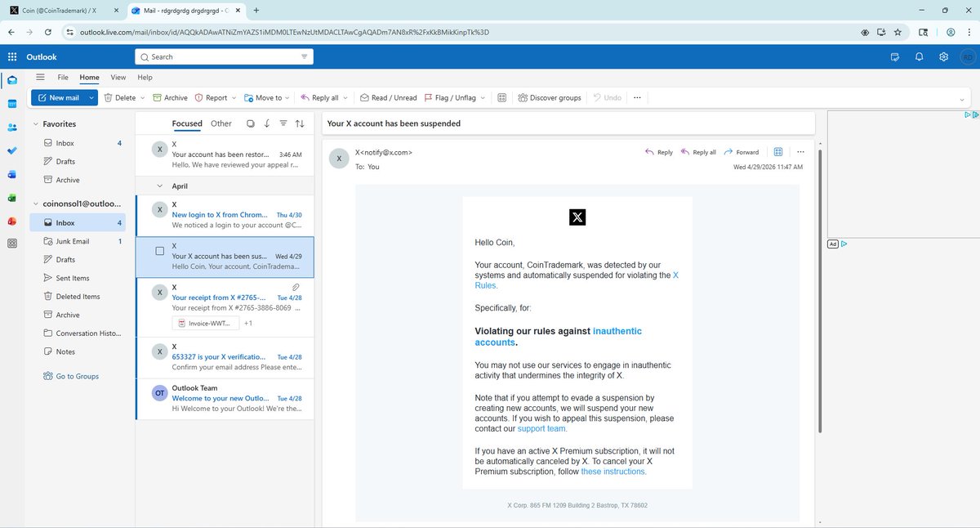Open the My Day icon in header
The image size is (980, 528).
click(895, 57)
